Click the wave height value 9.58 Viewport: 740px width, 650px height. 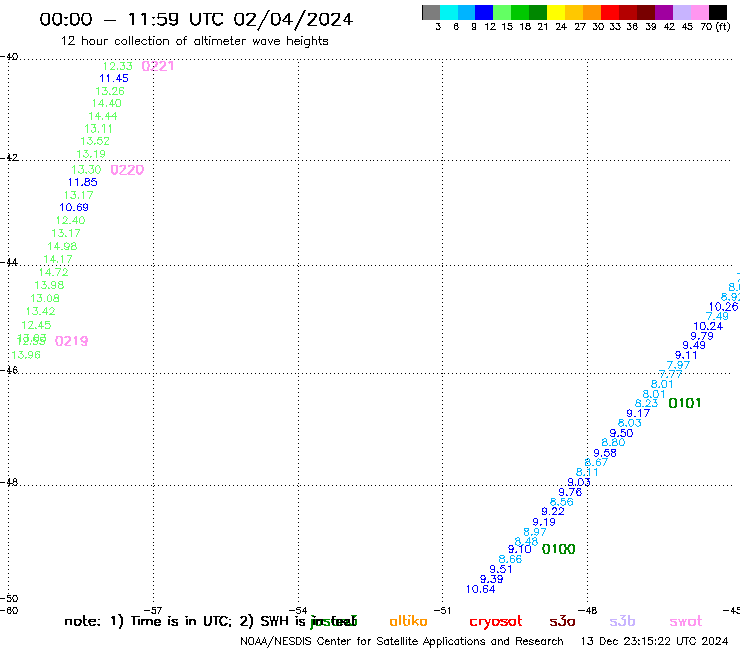pyautogui.click(x=605, y=453)
